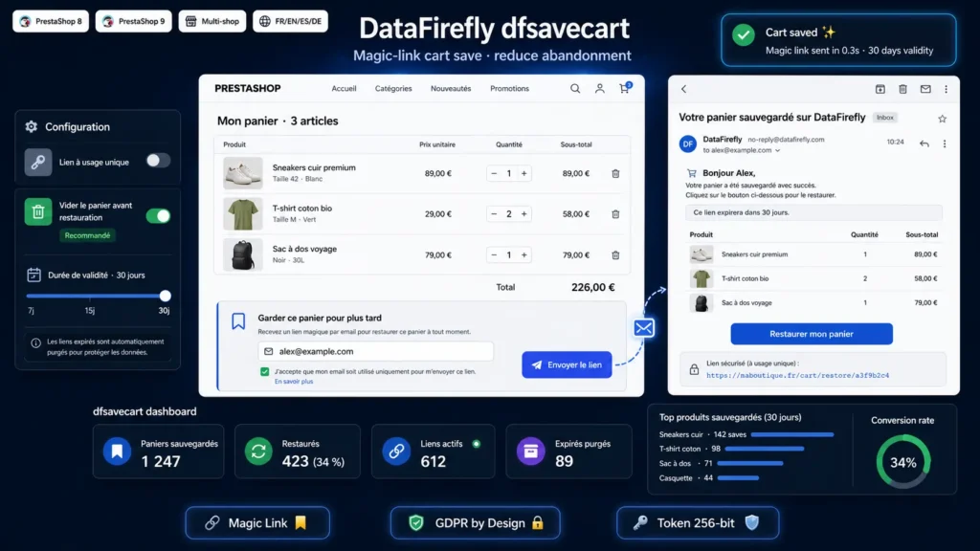Decrease quantity of T-shirt coton bio
The image size is (980, 551).
pyautogui.click(x=494, y=214)
